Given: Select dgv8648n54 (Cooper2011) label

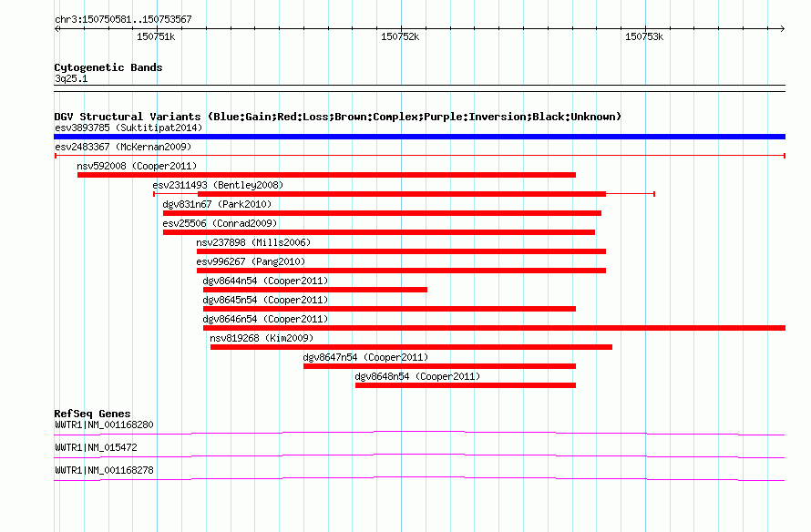Looking at the screenshot, I should (417, 376).
